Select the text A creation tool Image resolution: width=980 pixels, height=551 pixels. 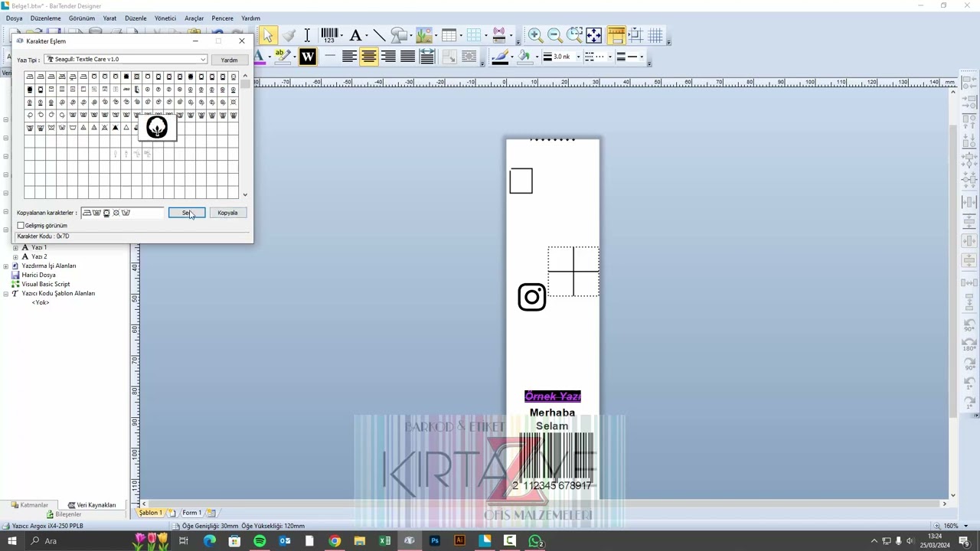tap(355, 35)
